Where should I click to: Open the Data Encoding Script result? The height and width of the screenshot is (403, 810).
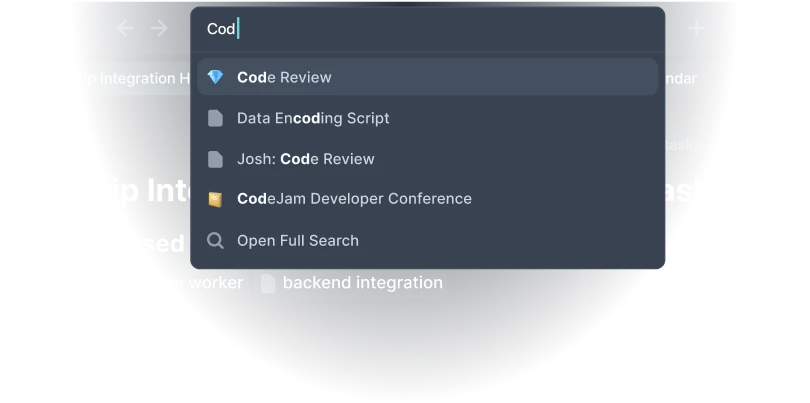(313, 118)
